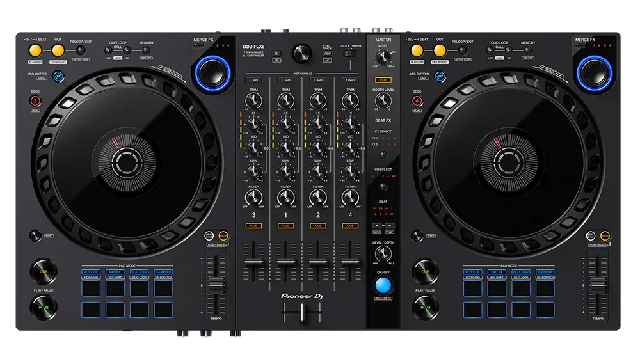Click the channel 3 volume fader handle

[x=253, y=262]
